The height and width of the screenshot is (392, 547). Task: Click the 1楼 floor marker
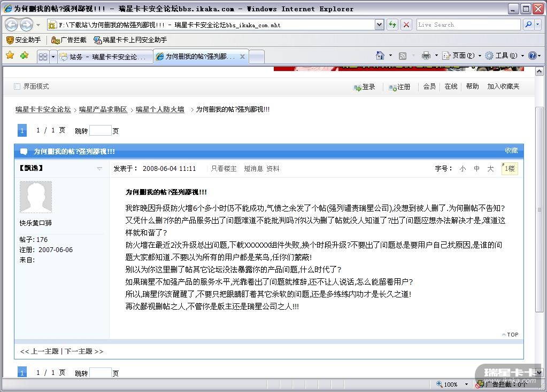(x=510, y=169)
